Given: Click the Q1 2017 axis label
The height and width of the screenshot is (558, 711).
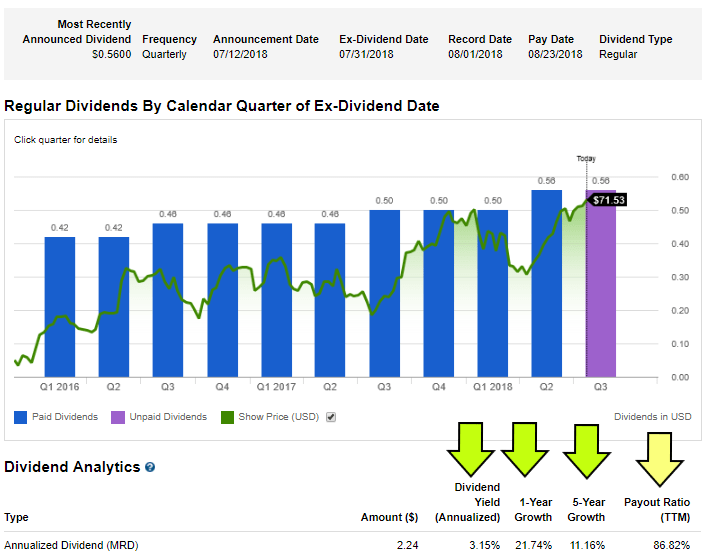Looking at the screenshot, I should pos(276,386).
